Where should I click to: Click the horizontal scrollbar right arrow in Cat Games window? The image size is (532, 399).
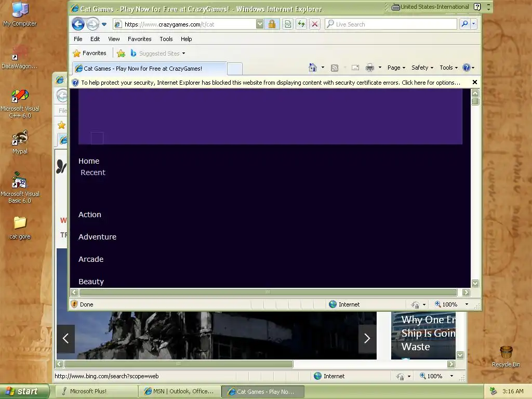coord(466,292)
